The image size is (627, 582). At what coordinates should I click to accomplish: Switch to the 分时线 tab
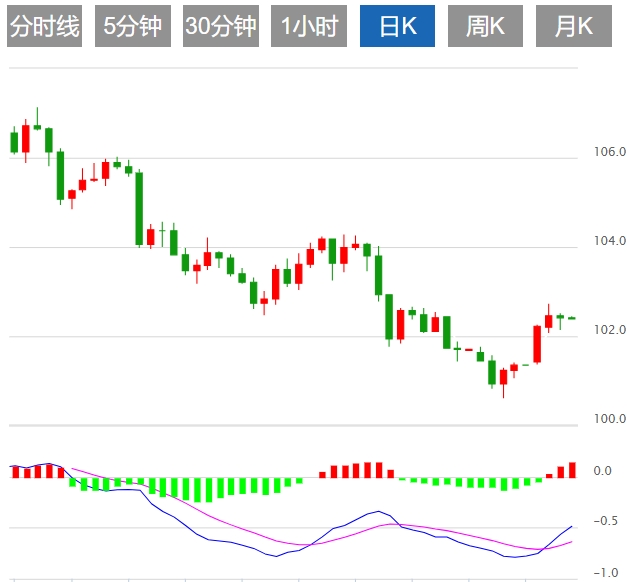tap(44, 27)
